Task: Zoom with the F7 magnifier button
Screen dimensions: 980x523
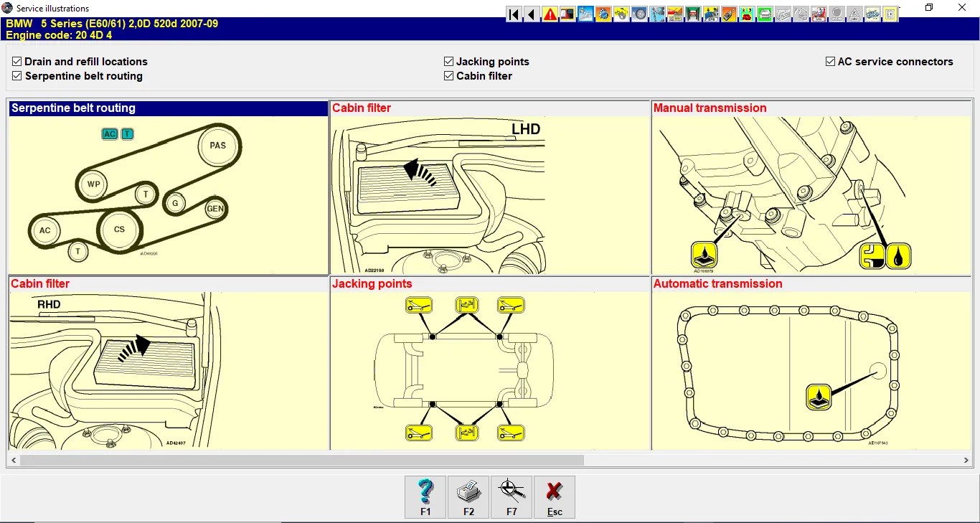Action: pyautogui.click(x=512, y=497)
